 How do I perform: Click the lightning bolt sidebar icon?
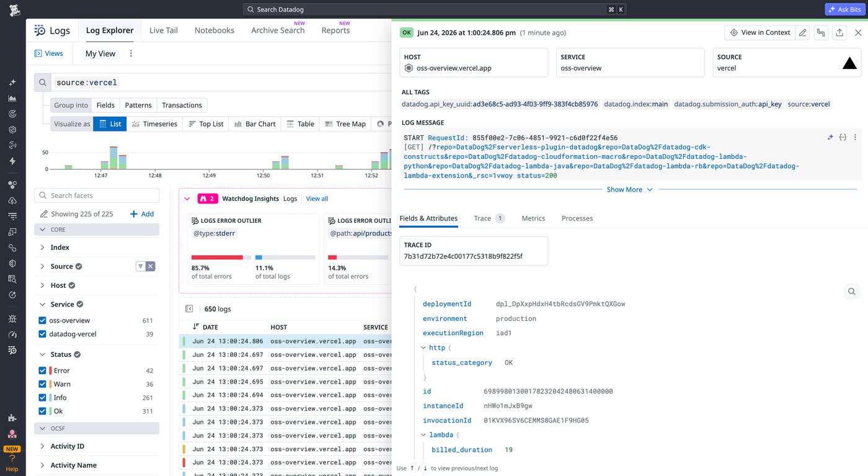click(x=12, y=161)
